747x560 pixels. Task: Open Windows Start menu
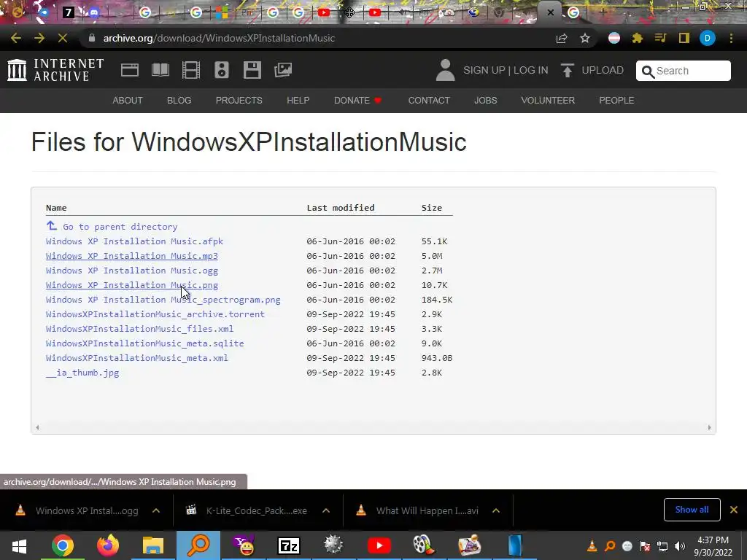19,545
